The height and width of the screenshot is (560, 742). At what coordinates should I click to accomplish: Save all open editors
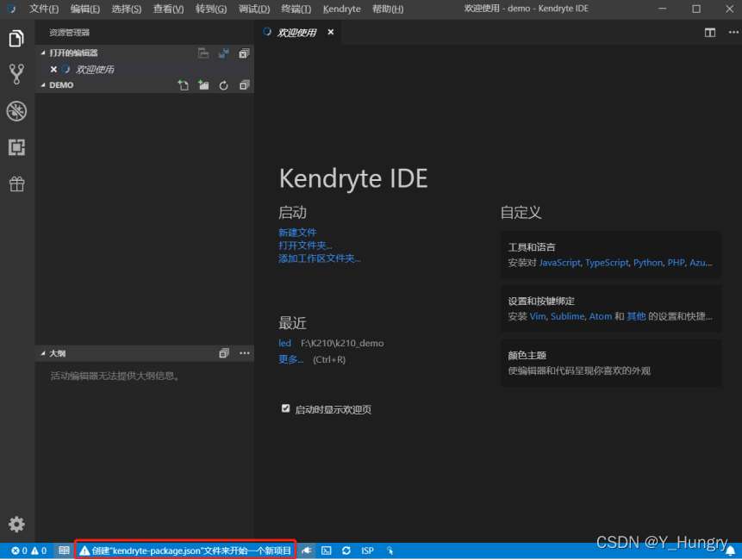coord(224,53)
